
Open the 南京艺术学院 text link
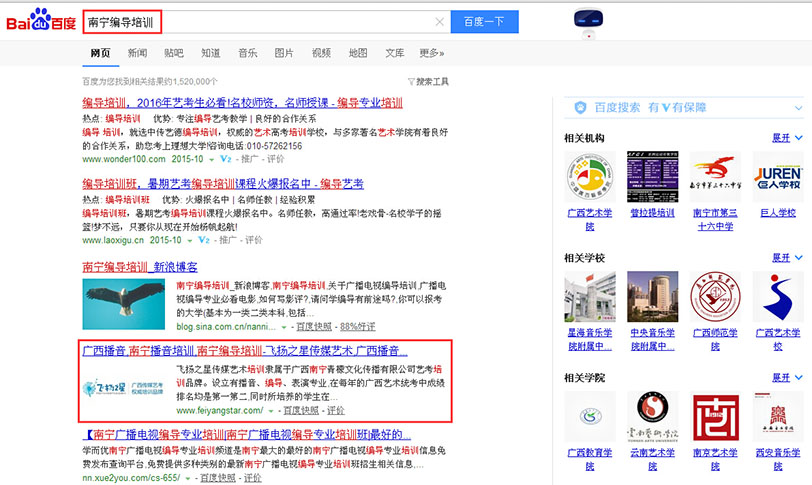tap(715, 459)
